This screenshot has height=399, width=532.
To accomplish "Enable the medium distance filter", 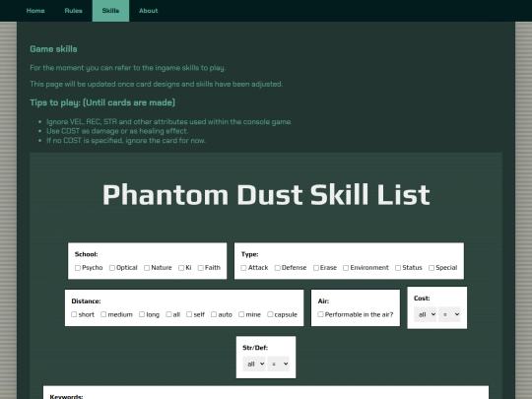I will [x=103, y=314].
